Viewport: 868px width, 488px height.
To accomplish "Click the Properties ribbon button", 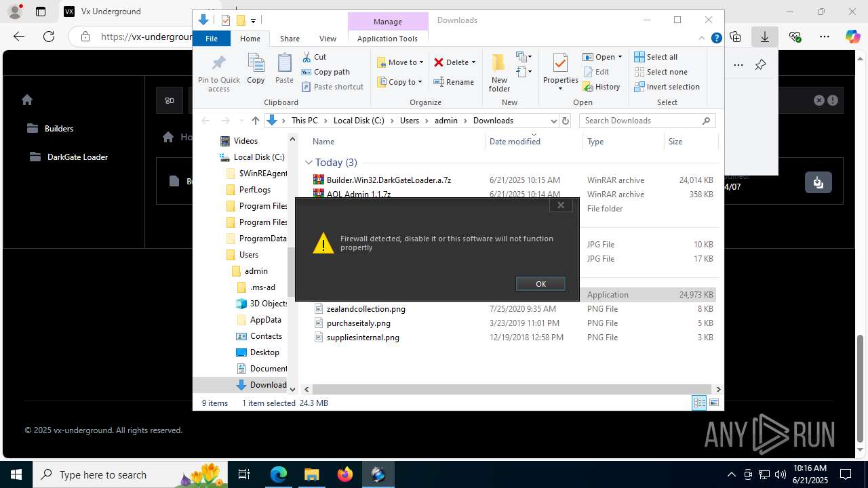I will click(x=560, y=73).
